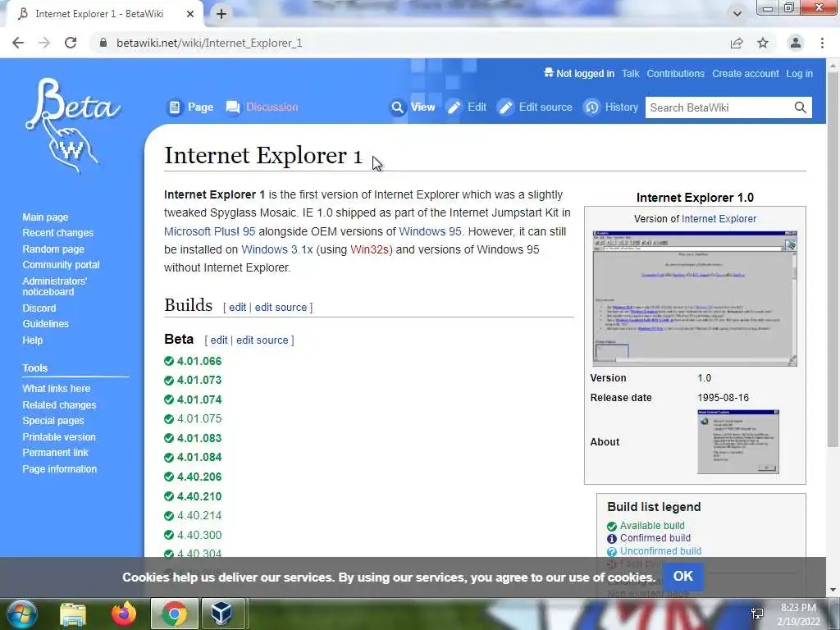Click the page vertical scrollbar thumb
The width and height of the screenshot is (840, 630).
(x=833, y=260)
